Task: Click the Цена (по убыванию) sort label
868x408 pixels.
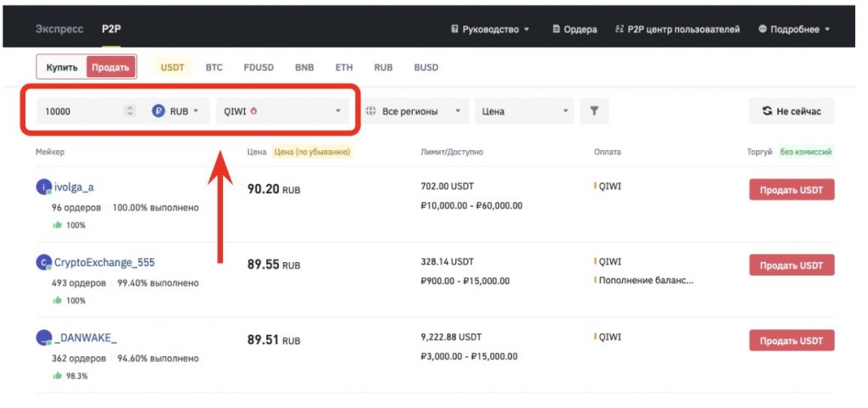Action: (x=313, y=152)
